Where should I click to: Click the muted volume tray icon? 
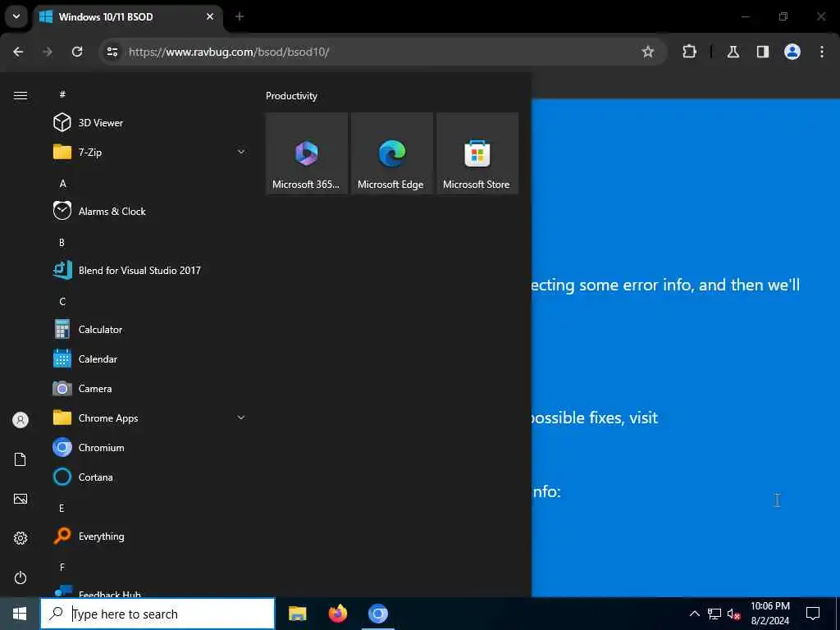click(734, 614)
